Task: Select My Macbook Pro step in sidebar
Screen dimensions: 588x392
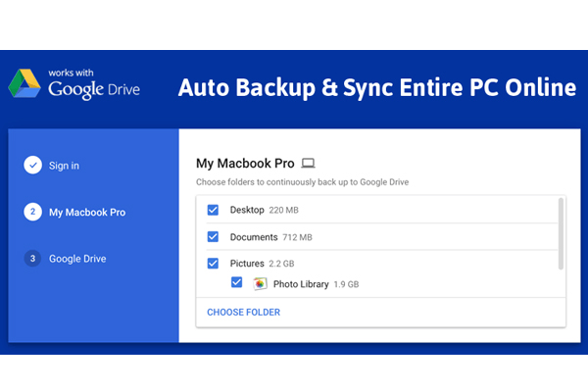Action: (87, 212)
